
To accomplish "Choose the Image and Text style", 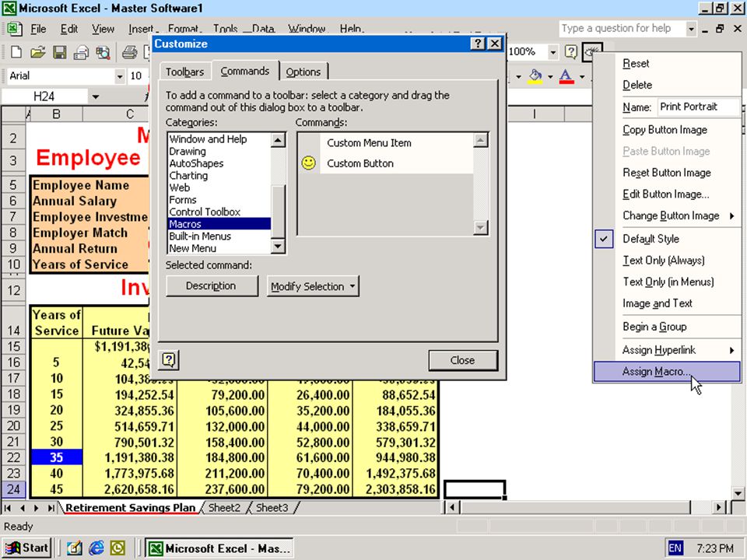I will click(x=667, y=303).
